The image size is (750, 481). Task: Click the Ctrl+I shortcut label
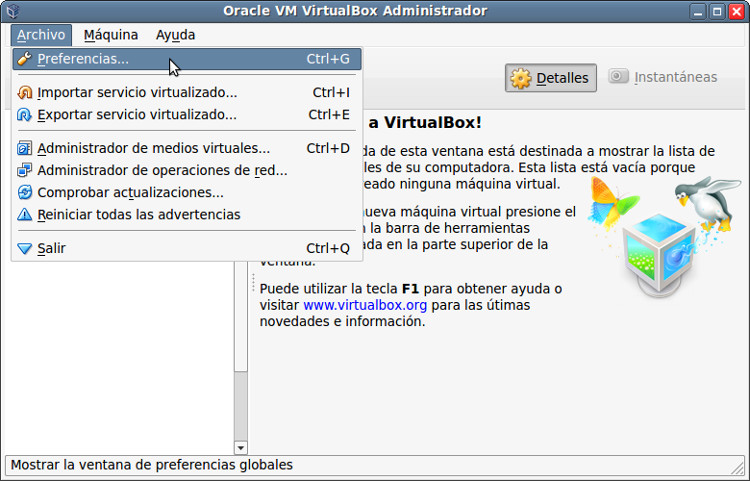(331, 92)
